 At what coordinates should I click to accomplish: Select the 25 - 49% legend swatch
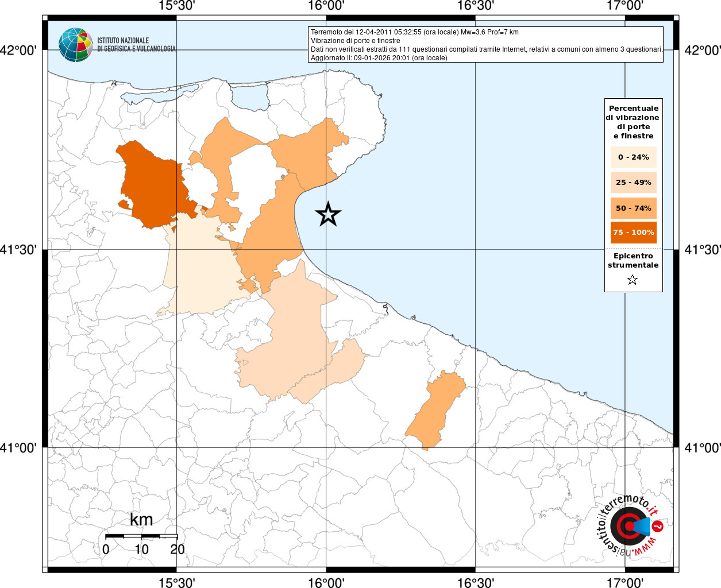[633, 183]
